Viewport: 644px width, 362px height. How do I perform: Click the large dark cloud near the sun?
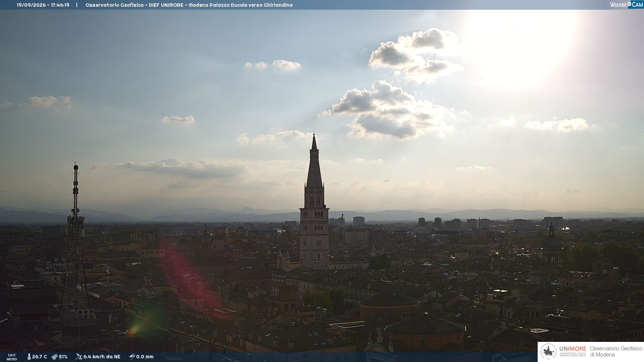[x=389, y=111]
